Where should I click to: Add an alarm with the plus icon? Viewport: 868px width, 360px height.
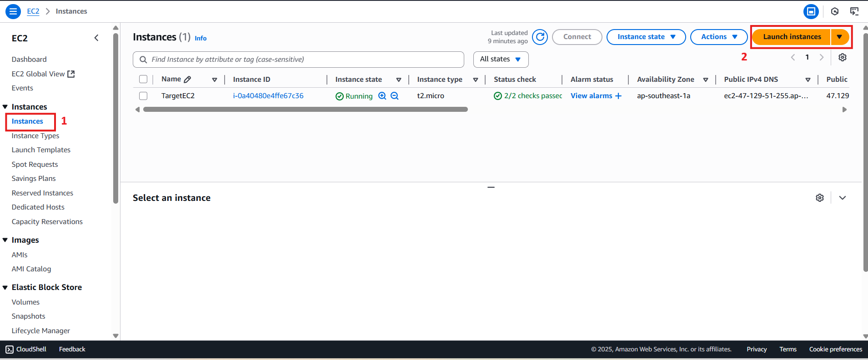(x=618, y=96)
